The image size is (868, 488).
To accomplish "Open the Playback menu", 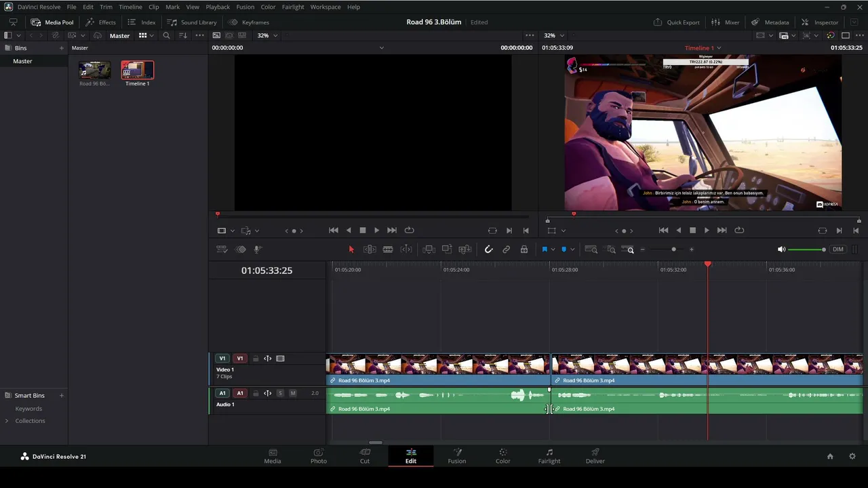I will tap(218, 7).
